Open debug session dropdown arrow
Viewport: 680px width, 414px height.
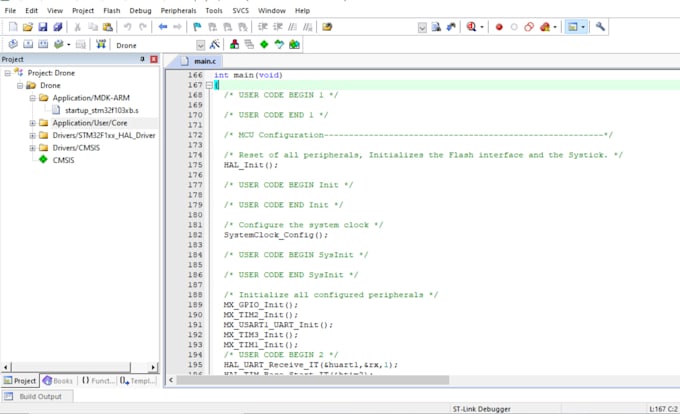click(x=481, y=27)
